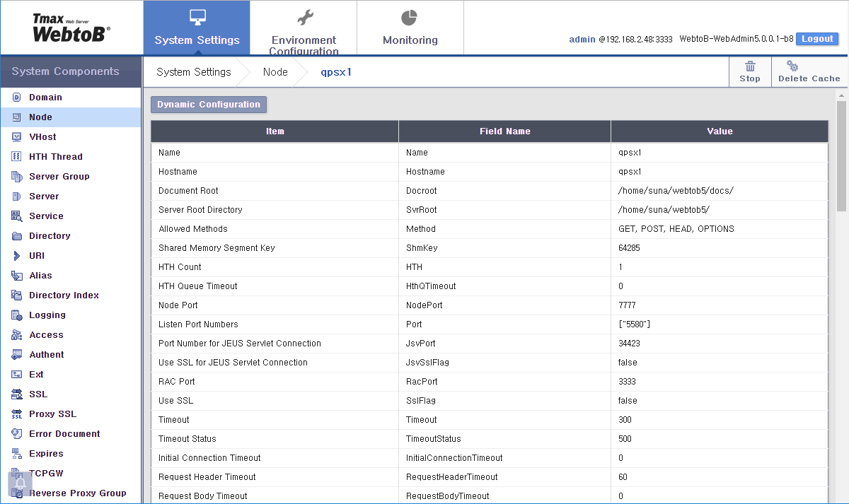Click the Ext sidebar icon

click(x=17, y=375)
